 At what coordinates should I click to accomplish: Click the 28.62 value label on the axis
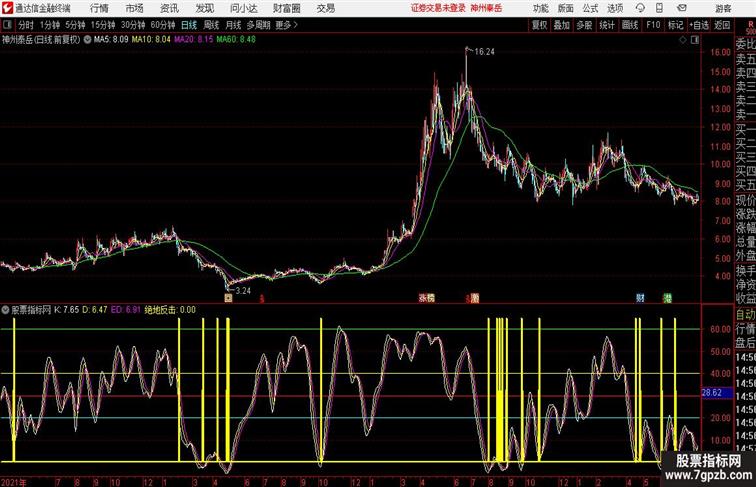coord(716,392)
